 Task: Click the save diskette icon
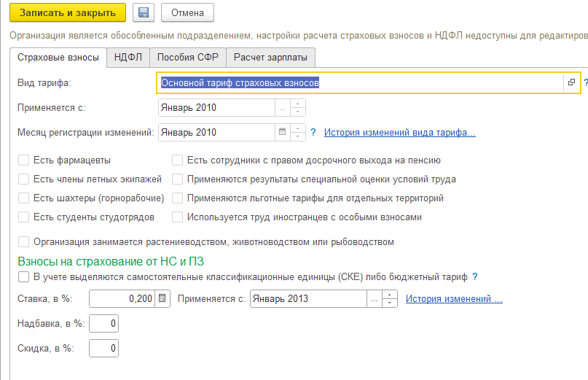click(144, 13)
